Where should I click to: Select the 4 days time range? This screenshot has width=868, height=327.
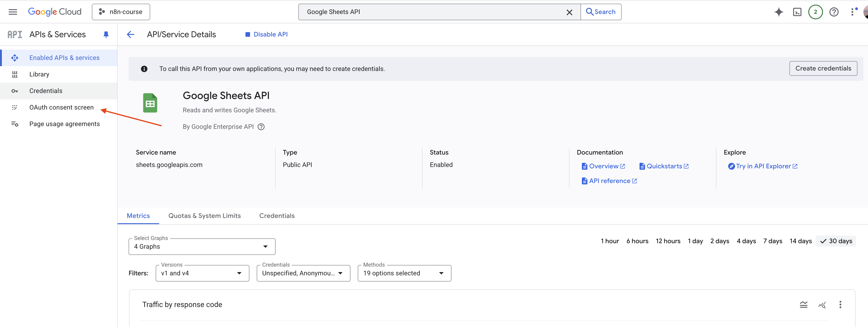coord(746,241)
